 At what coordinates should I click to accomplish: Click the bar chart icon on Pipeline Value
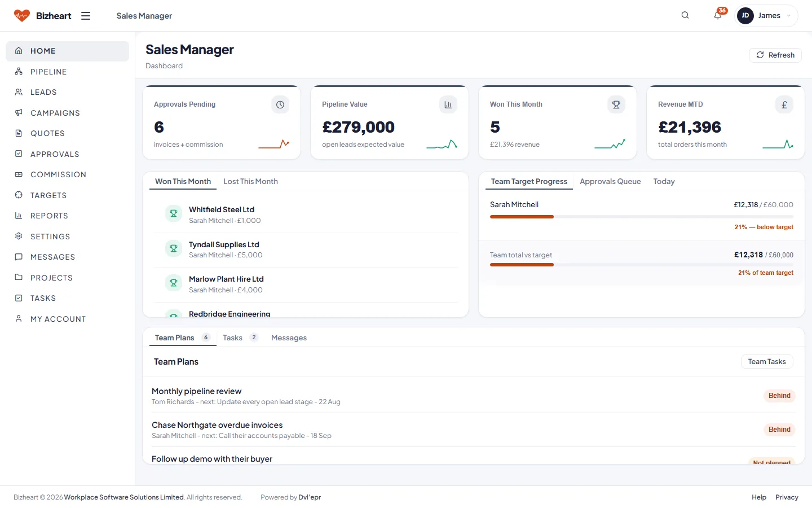pos(448,104)
